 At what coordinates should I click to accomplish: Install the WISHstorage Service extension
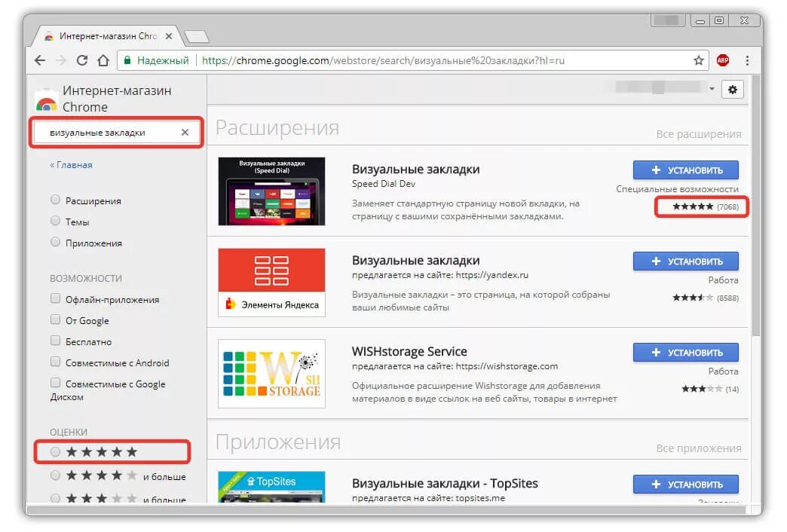coord(686,353)
